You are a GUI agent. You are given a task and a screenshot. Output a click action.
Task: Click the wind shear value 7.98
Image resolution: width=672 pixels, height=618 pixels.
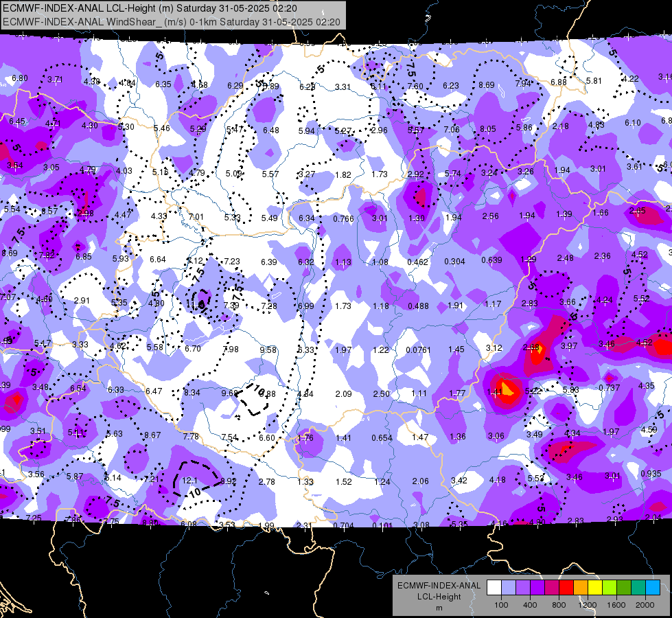point(231,349)
